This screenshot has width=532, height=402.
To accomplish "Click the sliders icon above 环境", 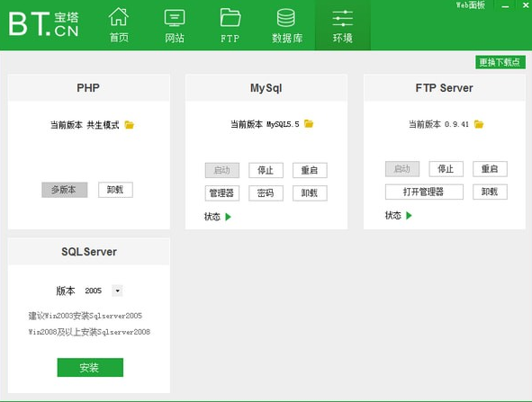I will (343, 18).
